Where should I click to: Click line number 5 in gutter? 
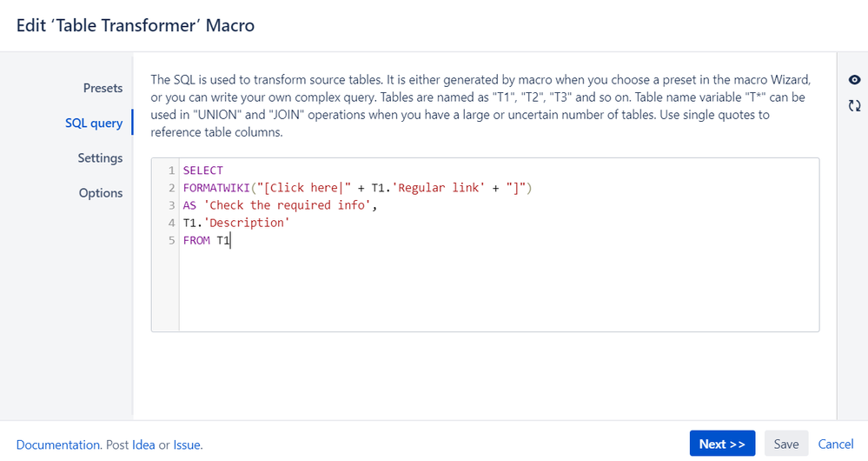(172, 240)
